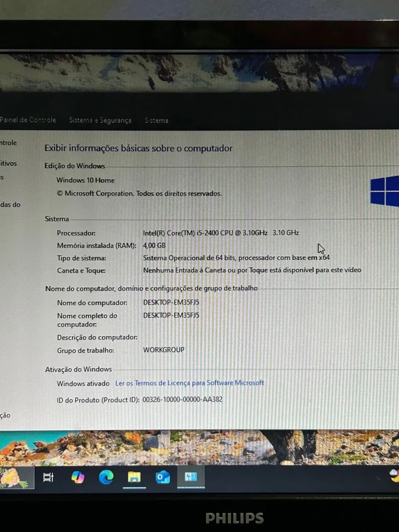Click the Caneta e Toque: label
Screen dimensions: 399x532
coord(81,271)
